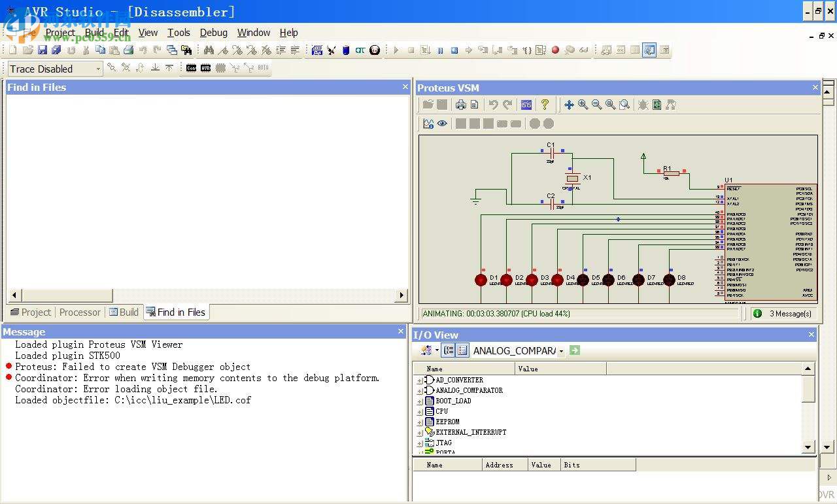The width and height of the screenshot is (837, 504).
Task: Click the AVR chip icon in trace toolbar
Action: point(205,68)
